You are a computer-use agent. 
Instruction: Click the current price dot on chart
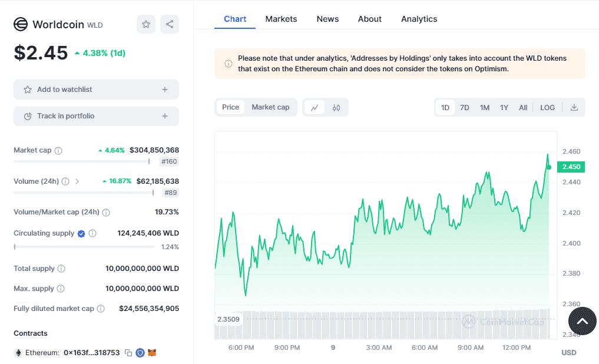[549, 167]
